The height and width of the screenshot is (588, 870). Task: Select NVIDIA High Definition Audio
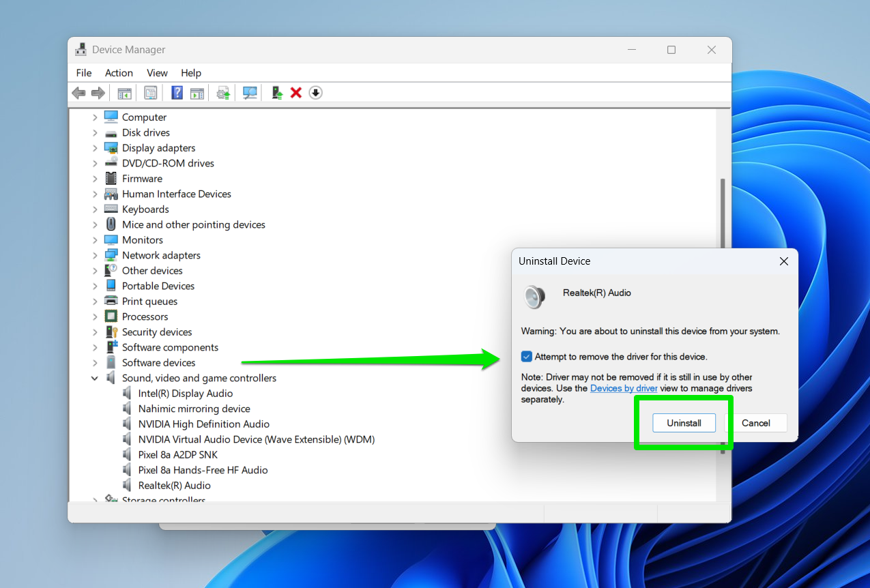[x=204, y=424]
